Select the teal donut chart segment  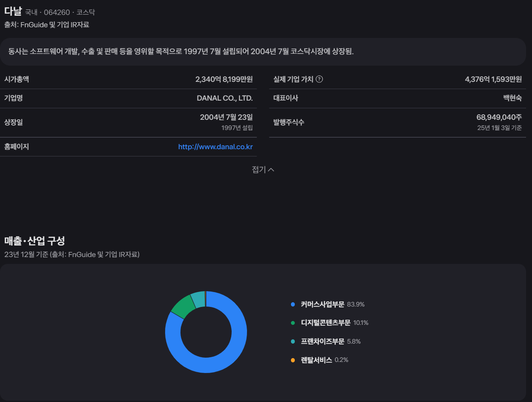coord(198,299)
